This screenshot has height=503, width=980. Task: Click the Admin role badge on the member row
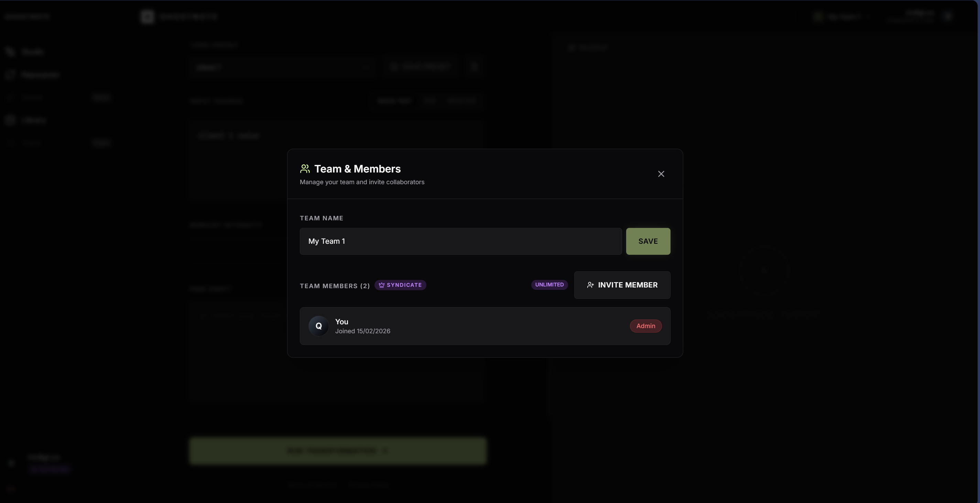(646, 326)
